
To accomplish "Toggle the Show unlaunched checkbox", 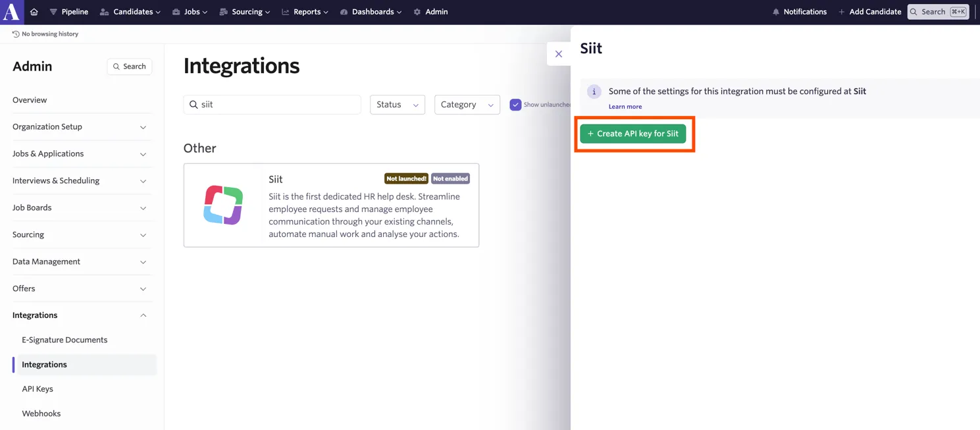I will [515, 105].
